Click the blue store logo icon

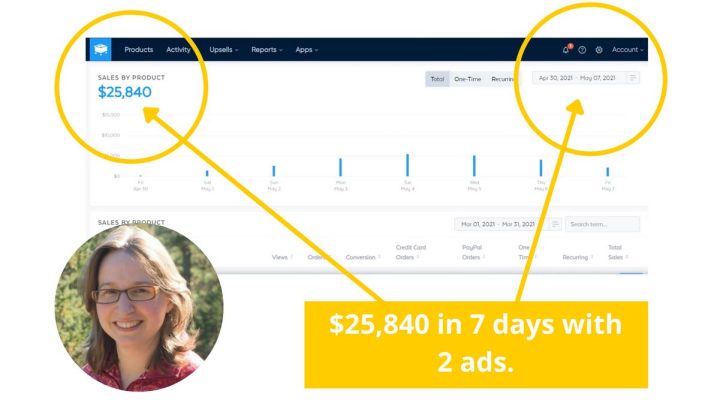(100, 49)
